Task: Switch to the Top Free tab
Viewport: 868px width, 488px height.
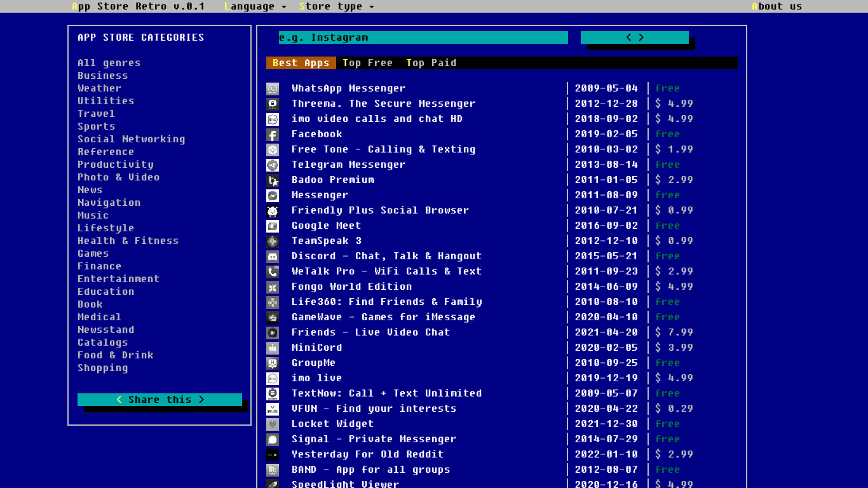Action: pyautogui.click(x=367, y=63)
